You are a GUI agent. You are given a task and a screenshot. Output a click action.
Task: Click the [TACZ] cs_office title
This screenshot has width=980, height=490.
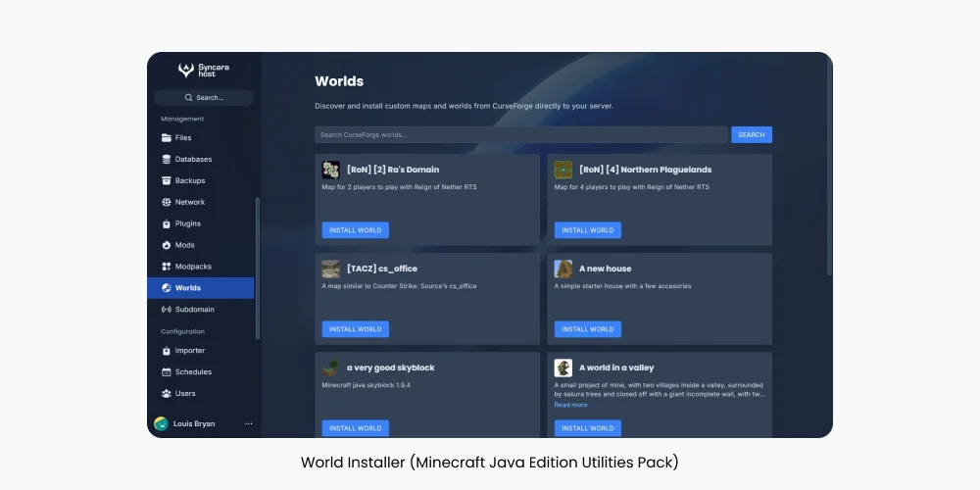pos(382,269)
